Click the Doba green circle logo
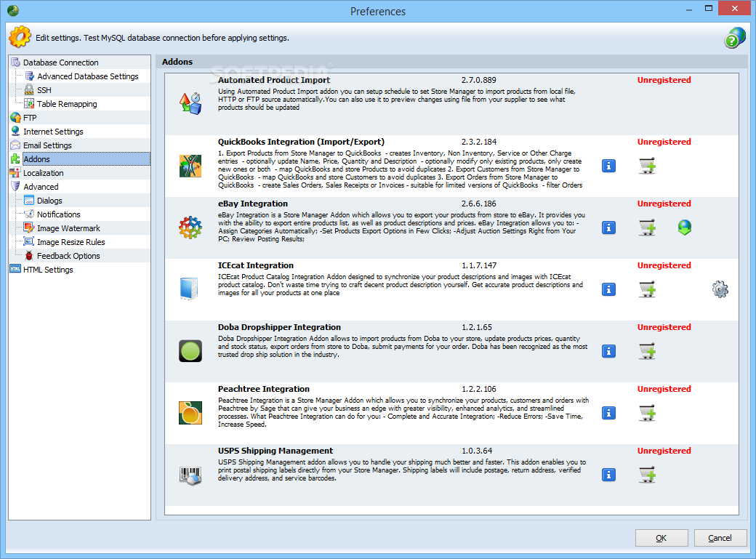 click(190, 351)
